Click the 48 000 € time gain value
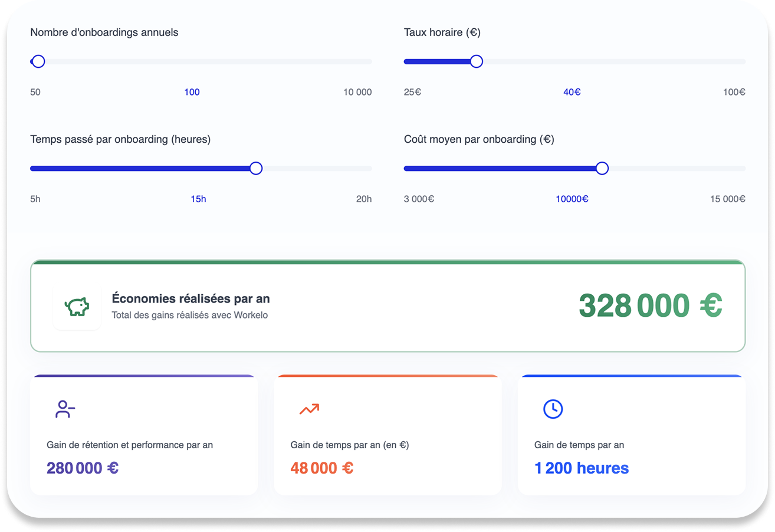775x532 pixels. pos(322,468)
